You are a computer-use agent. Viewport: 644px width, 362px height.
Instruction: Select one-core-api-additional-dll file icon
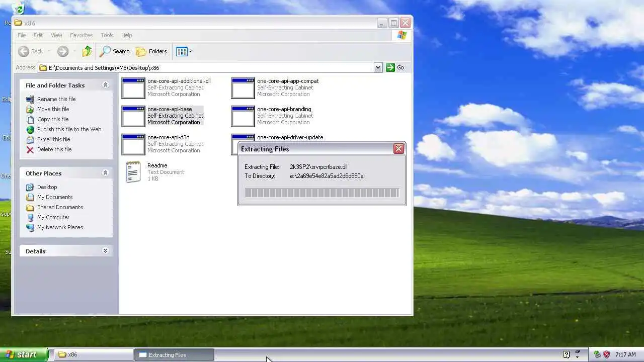[133, 88]
